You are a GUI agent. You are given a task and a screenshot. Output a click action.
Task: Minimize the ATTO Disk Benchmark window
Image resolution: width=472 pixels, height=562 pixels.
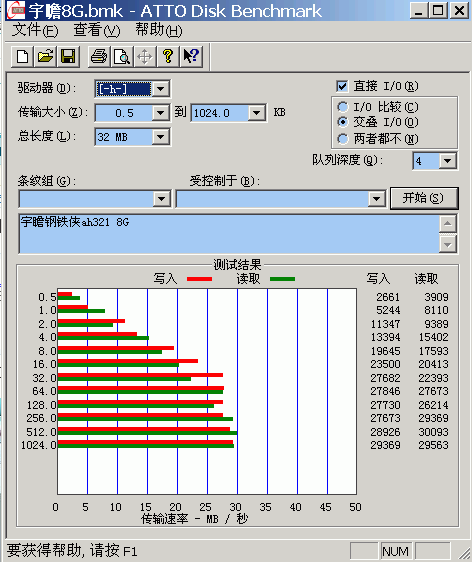pyautogui.click(x=418, y=10)
